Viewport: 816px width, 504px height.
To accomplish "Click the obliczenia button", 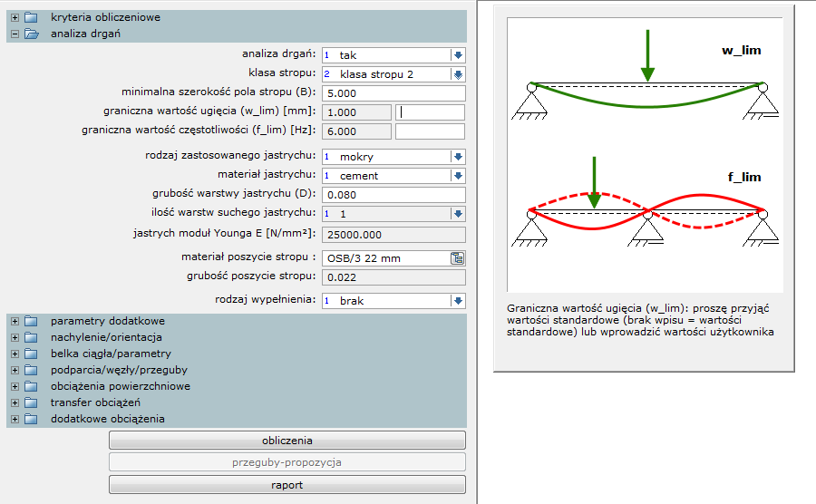I will tap(287, 441).
